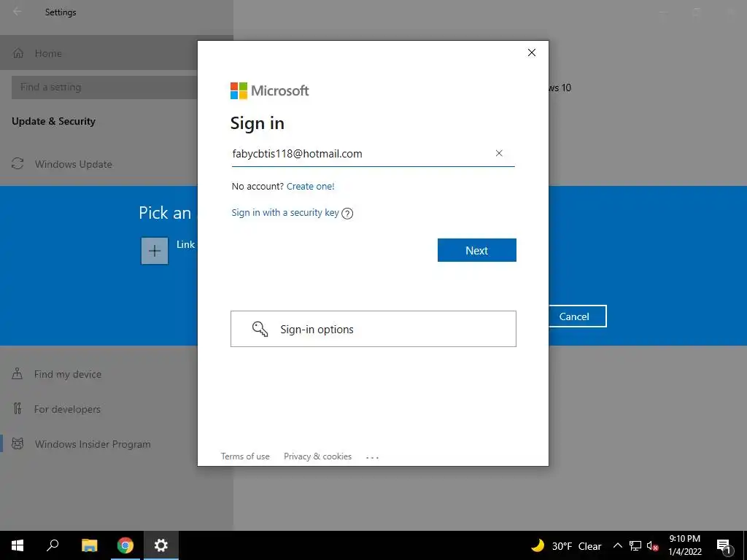Click the ellipsis more options in footer

(x=373, y=457)
